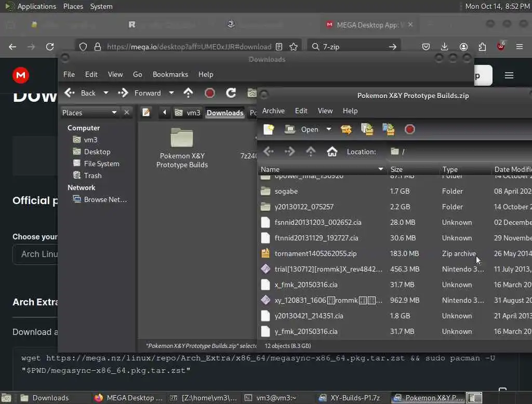The image size is (532, 404).
Task: Close the Places sidebar pane
Action: [x=127, y=112]
